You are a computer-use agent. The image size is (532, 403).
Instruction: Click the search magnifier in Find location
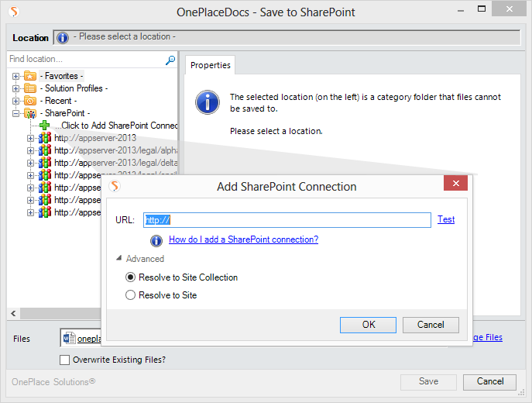[170, 60]
